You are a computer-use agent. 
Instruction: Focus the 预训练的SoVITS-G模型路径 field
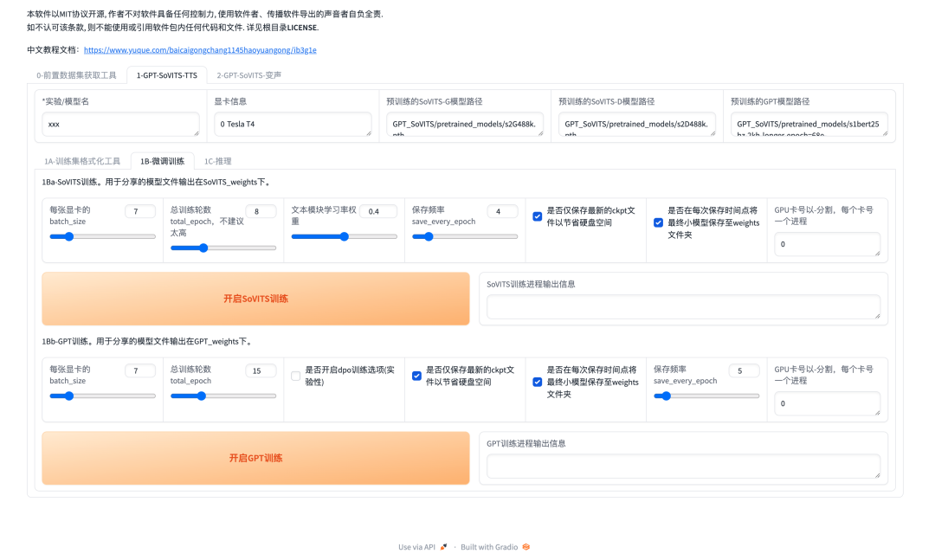[x=465, y=124]
